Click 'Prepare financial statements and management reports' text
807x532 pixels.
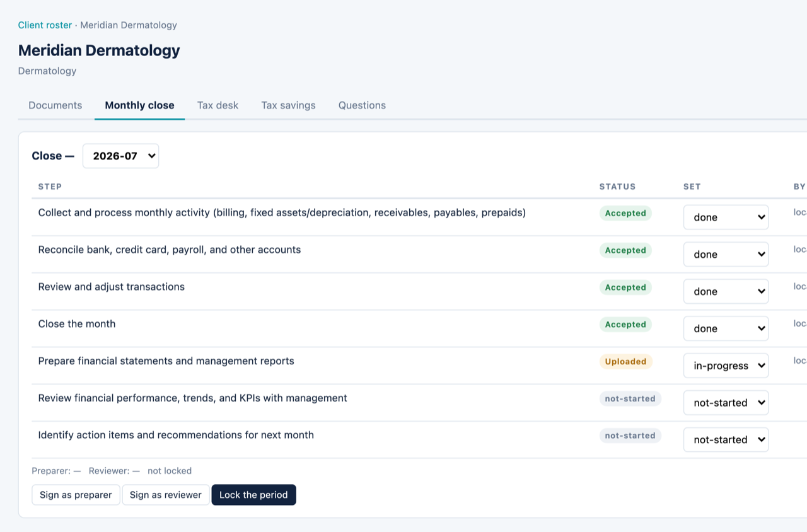pyautogui.click(x=166, y=361)
